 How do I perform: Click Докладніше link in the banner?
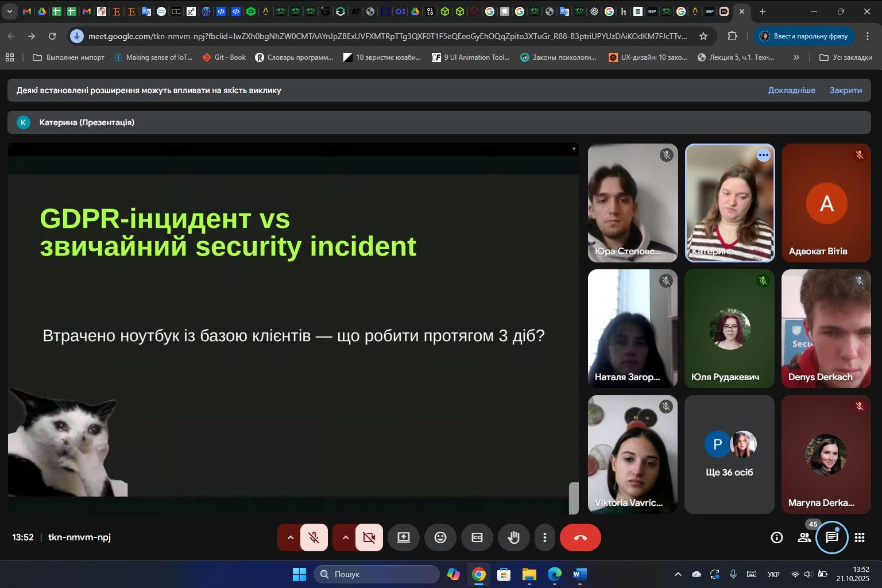point(791,90)
